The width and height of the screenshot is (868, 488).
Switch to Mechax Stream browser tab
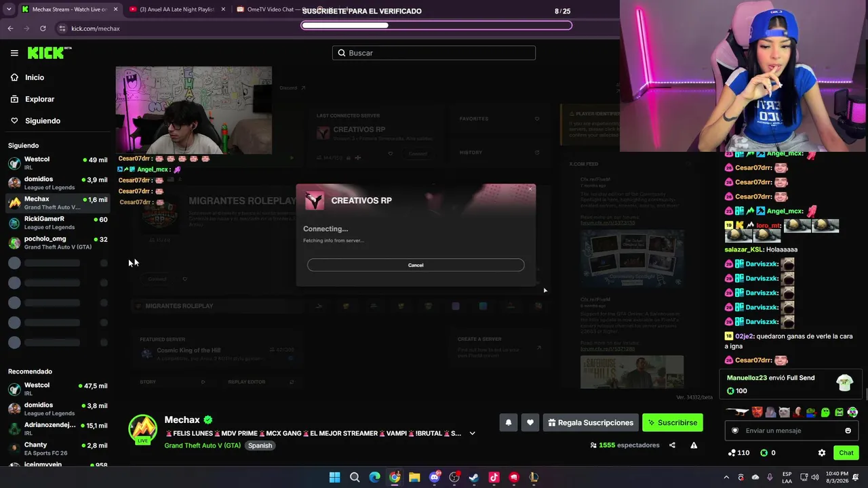coord(68,9)
